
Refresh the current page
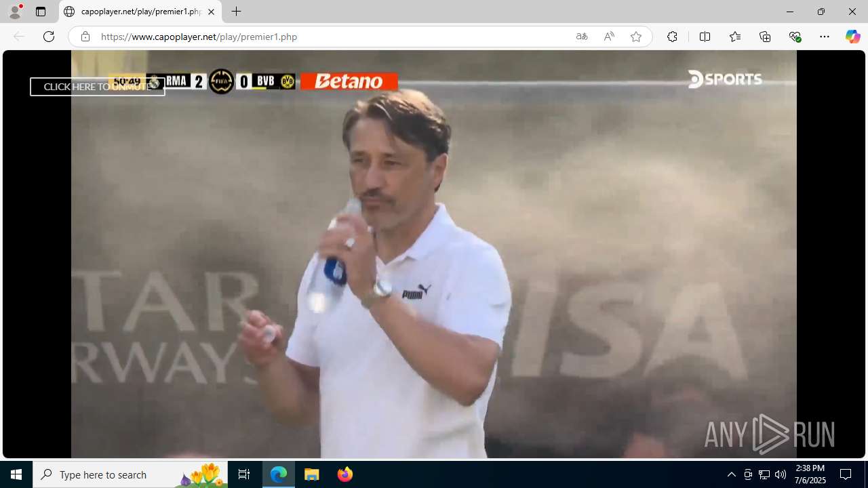(x=49, y=37)
